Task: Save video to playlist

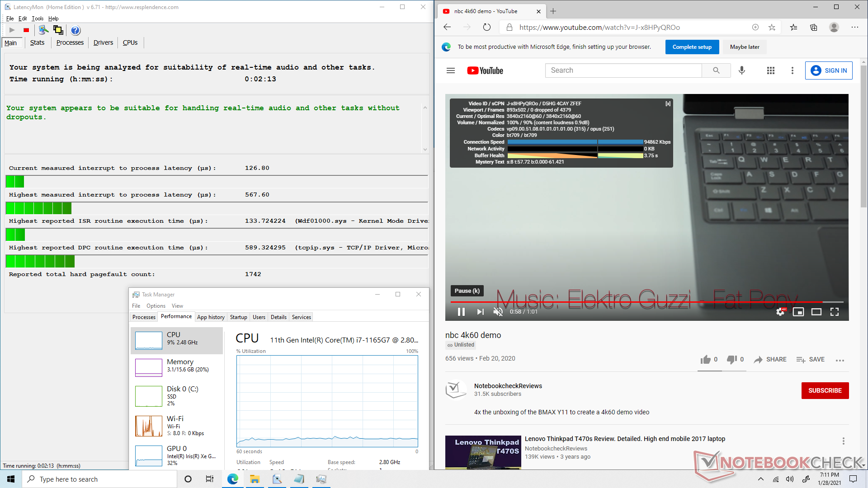Action: click(x=811, y=360)
